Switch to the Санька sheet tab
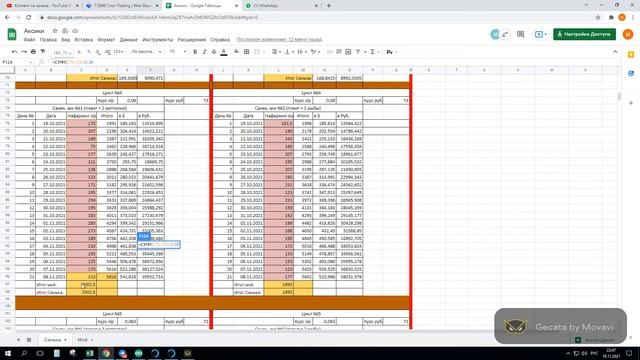Screen dimensions: 640x360 click(55, 340)
